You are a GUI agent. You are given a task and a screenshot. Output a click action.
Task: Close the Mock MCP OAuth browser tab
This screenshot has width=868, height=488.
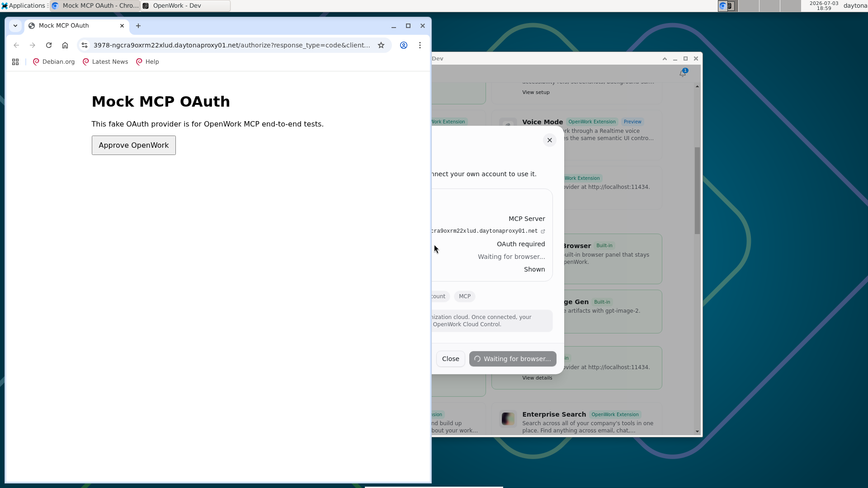[122, 26]
